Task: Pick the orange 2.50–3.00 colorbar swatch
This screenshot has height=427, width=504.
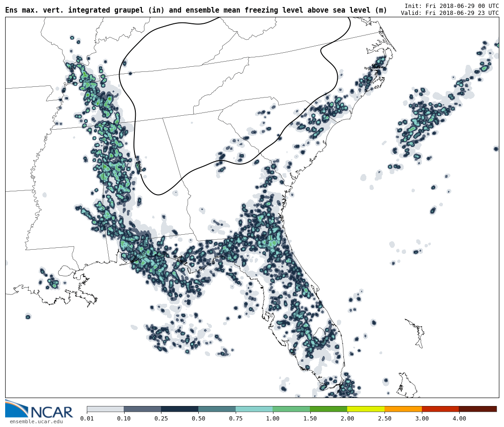Action: (403, 409)
